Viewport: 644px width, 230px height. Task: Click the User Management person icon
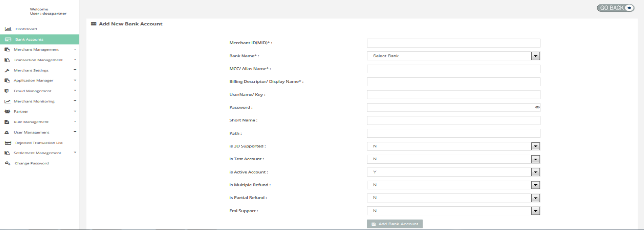[x=7, y=133]
